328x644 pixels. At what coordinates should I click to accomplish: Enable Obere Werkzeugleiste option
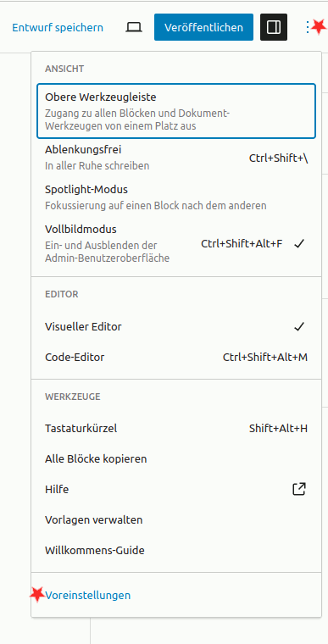click(176, 111)
